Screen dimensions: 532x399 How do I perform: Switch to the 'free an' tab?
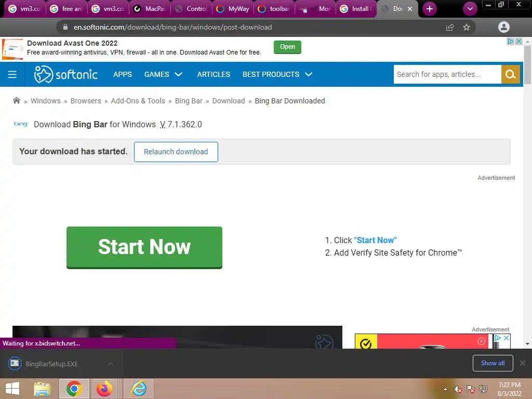click(66, 9)
